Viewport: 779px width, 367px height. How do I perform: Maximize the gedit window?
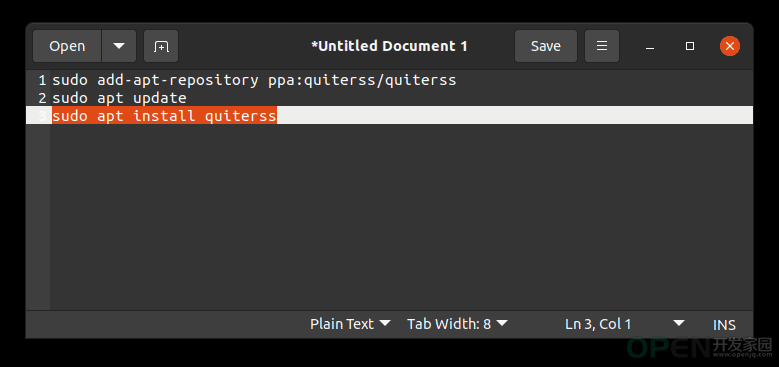pyautogui.click(x=690, y=46)
